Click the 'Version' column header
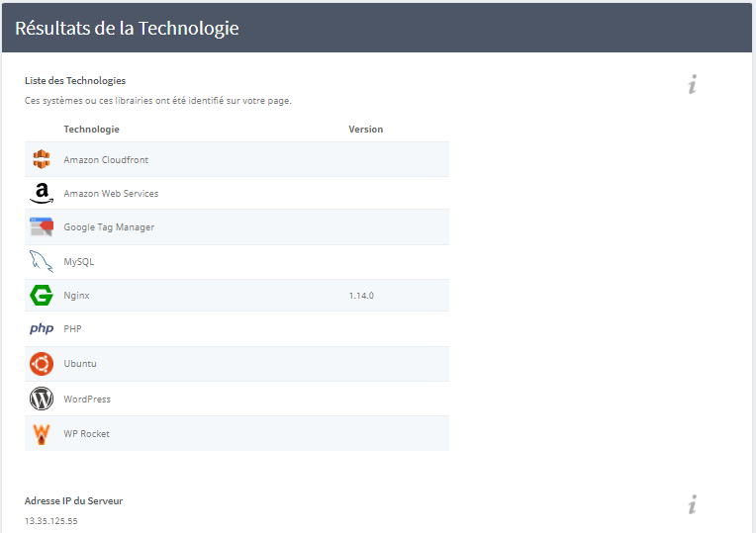The image size is (756, 533). point(366,130)
